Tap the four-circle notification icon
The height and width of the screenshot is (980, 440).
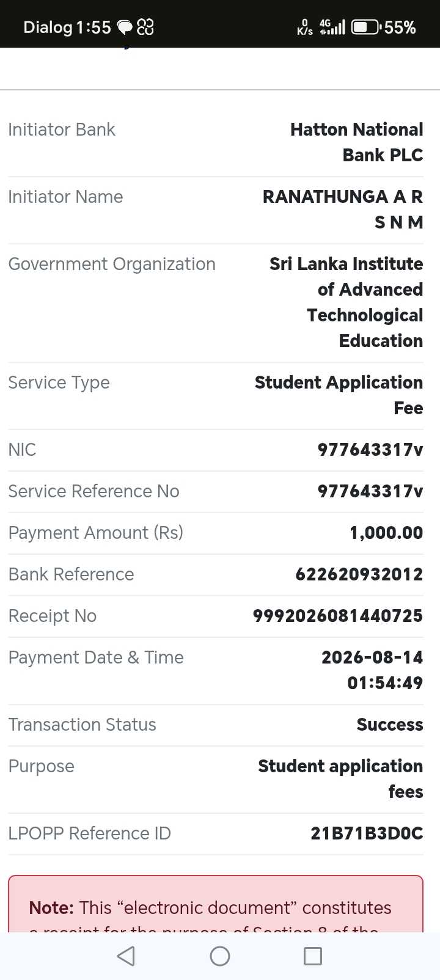145,27
